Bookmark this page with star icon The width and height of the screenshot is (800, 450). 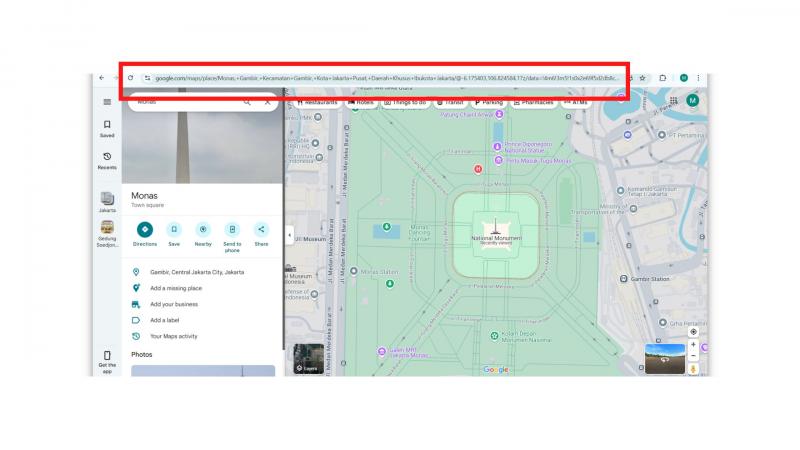point(643,78)
